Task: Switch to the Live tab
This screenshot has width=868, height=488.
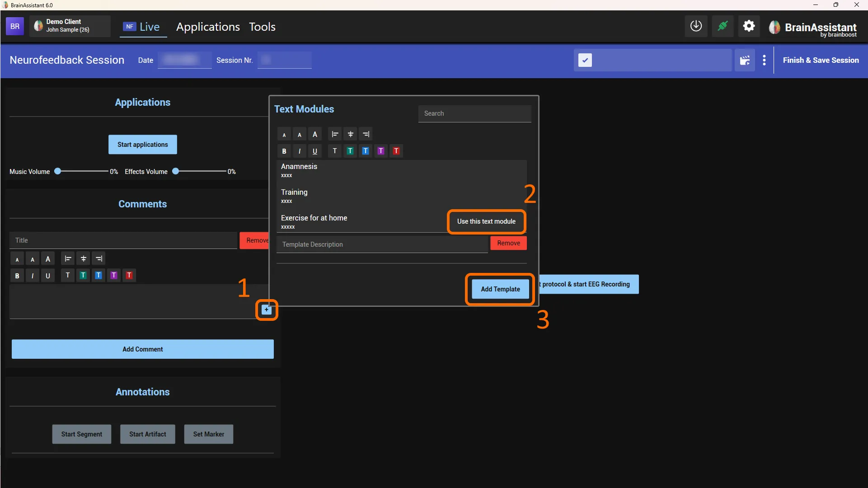Action: pyautogui.click(x=143, y=27)
